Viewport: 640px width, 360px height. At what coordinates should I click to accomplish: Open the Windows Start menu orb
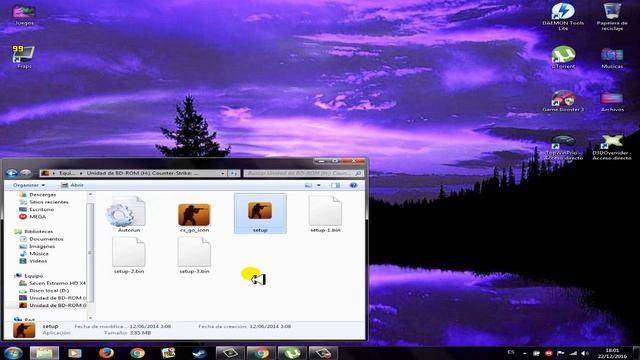point(13,353)
